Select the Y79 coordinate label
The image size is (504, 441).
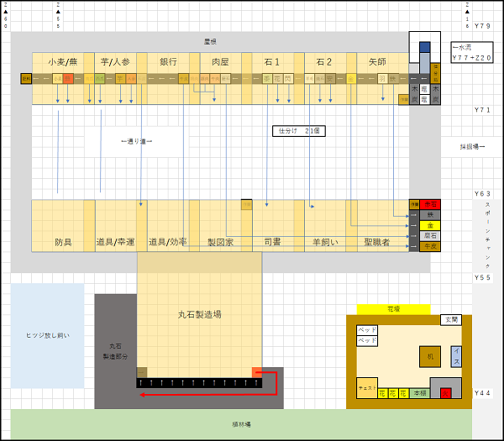coord(482,26)
